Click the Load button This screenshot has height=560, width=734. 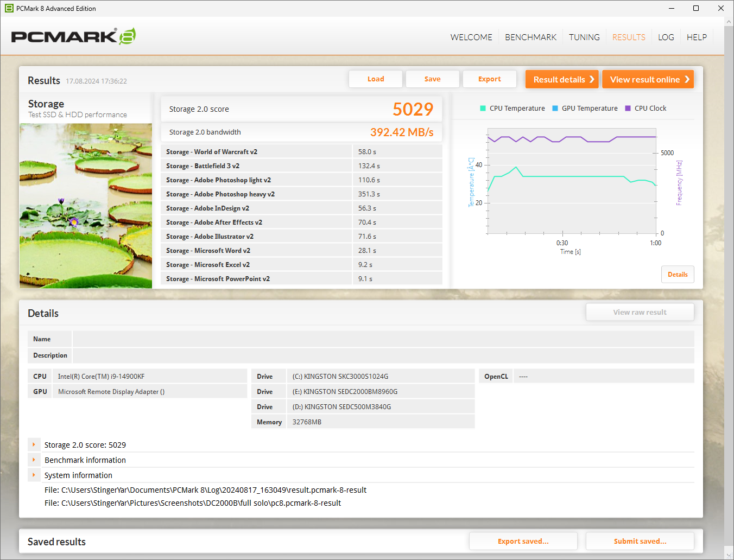376,79
